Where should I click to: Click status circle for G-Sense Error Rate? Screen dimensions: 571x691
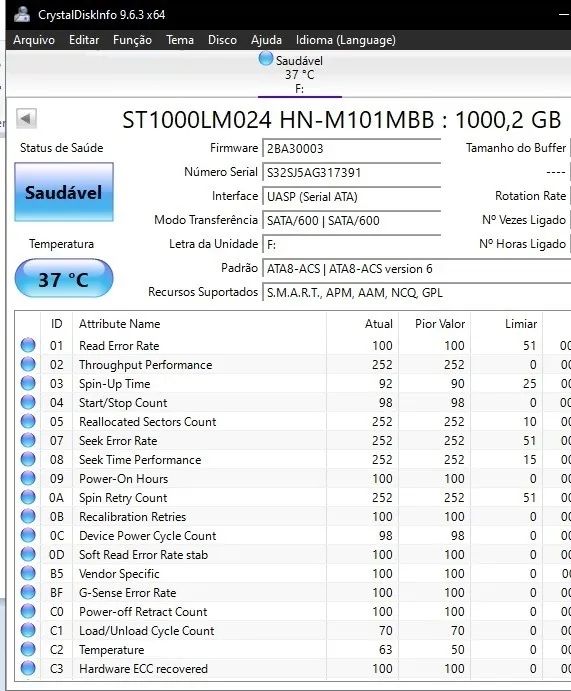click(28, 592)
